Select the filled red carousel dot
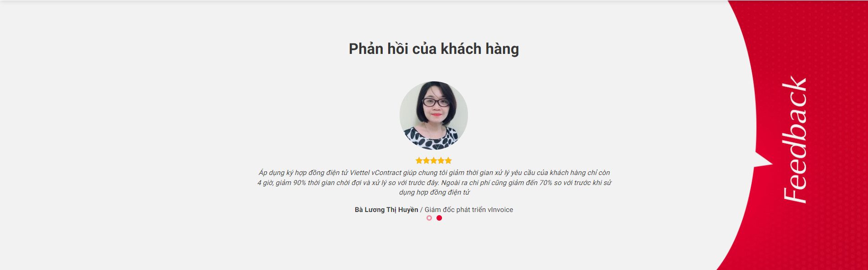868x270 pixels. click(x=439, y=218)
